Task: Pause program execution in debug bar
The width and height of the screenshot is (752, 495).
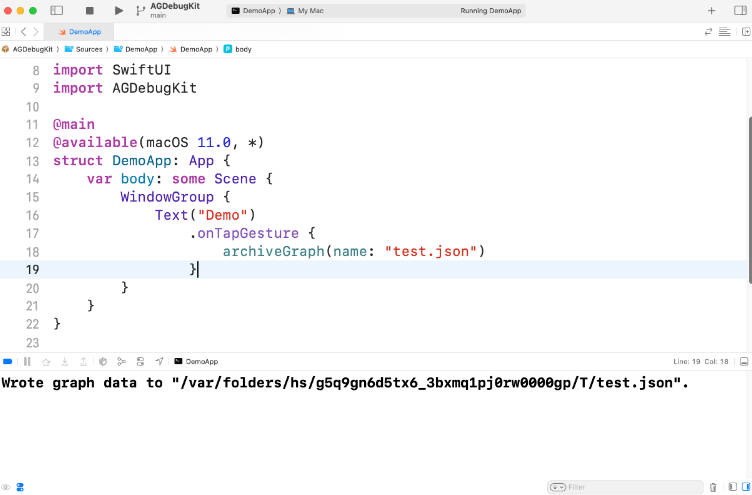Action: [x=27, y=361]
